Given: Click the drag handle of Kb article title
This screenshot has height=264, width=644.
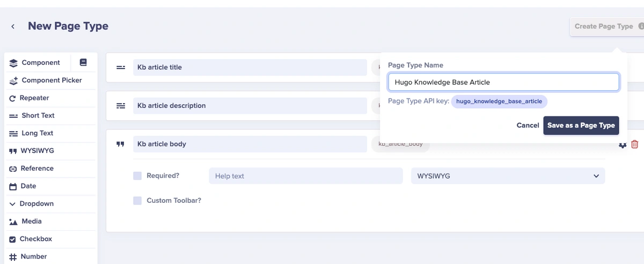Looking at the screenshot, I should pos(121,68).
